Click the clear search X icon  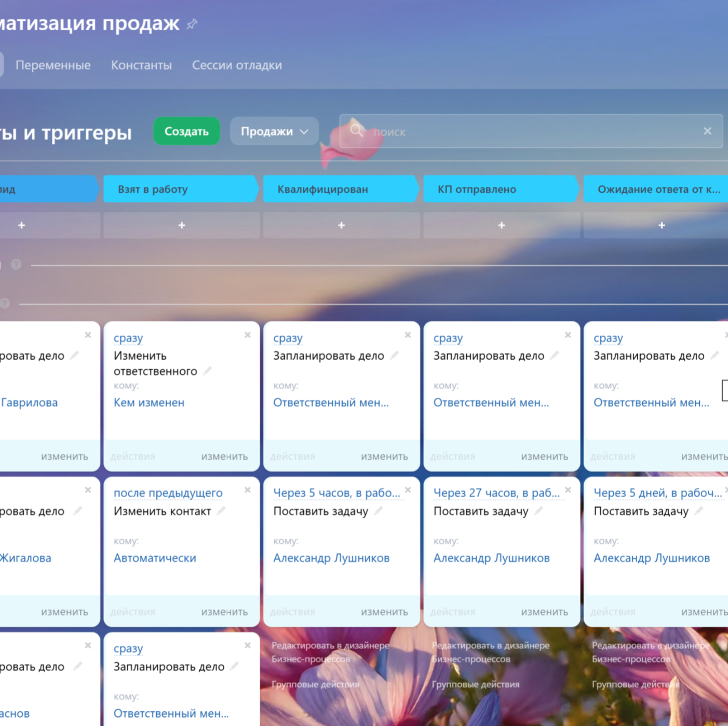pyautogui.click(x=707, y=131)
